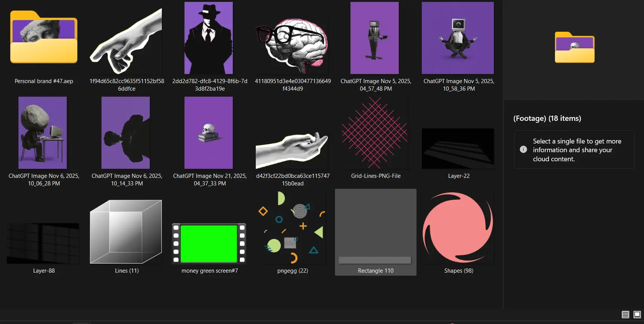
Task: Select the Layer-22 dark image
Action: coord(458,148)
